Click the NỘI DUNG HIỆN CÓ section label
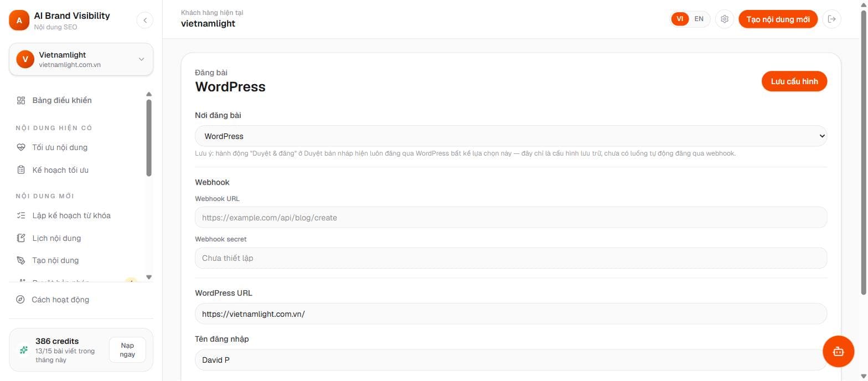868x381 pixels. point(54,128)
